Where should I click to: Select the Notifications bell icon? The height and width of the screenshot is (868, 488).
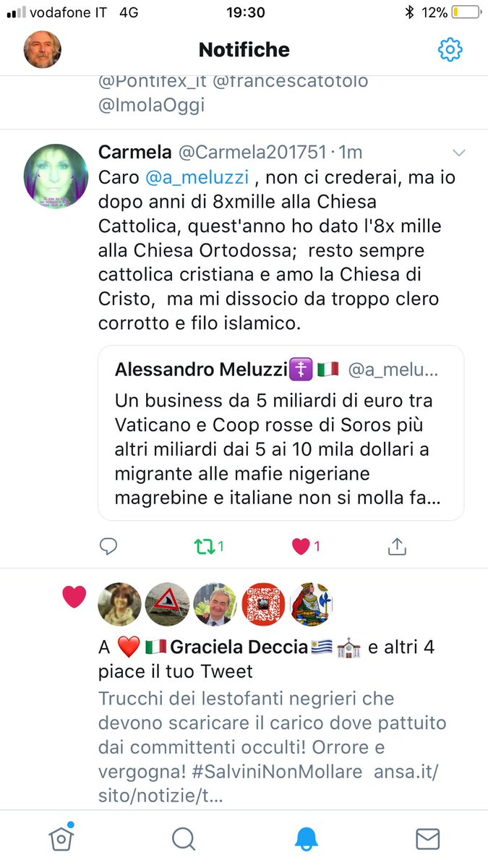tap(307, 839)
